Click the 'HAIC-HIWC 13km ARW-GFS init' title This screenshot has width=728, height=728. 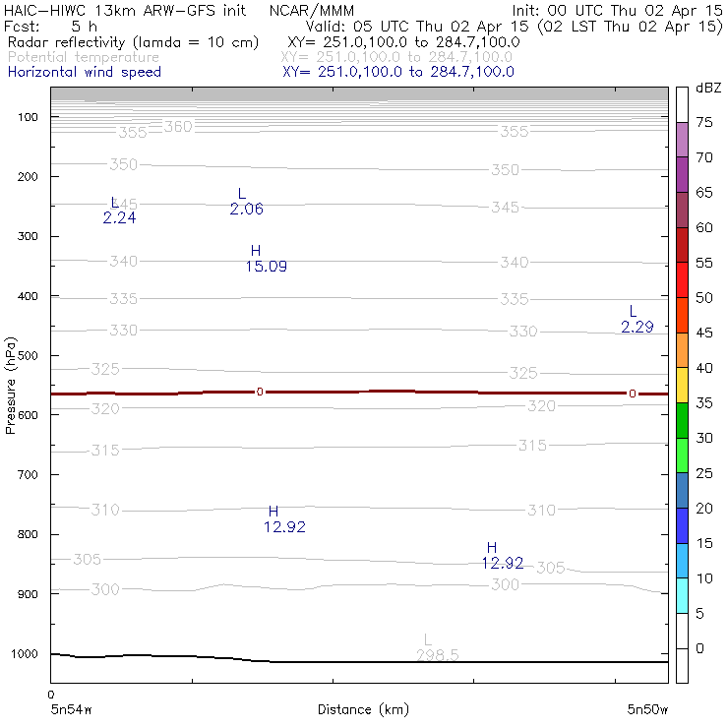(x=124, y=10)
